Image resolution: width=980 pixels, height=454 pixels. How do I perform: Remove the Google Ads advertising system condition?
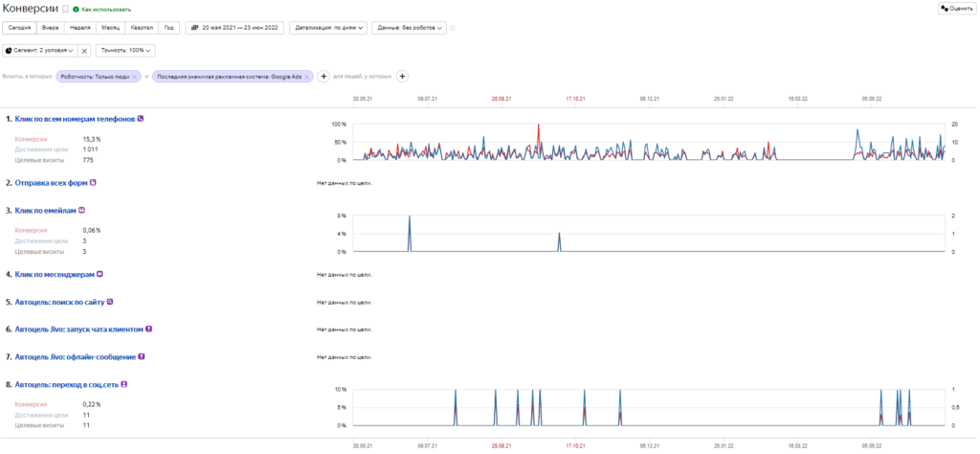[x=307, y=77]
